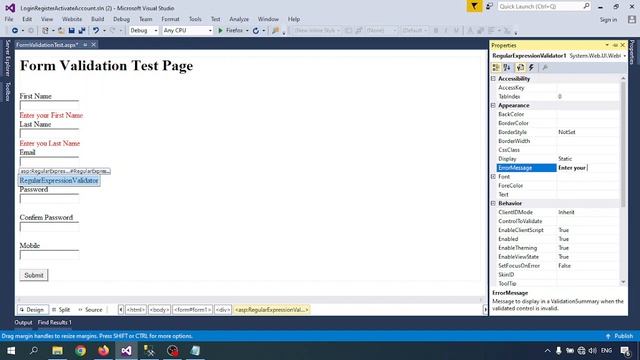Image resolution: width=640 pixels, height=360 pixels.
Task: Click the Quick Launch search magnifier icon
Action: [x=586, y=6]
